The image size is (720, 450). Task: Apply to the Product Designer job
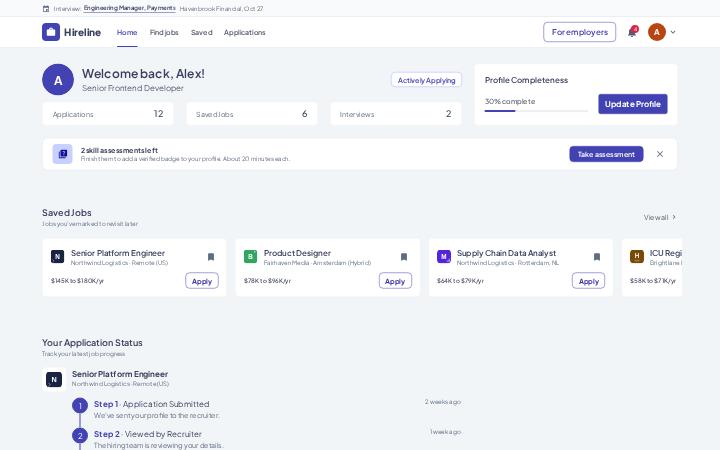pos(395,281)
